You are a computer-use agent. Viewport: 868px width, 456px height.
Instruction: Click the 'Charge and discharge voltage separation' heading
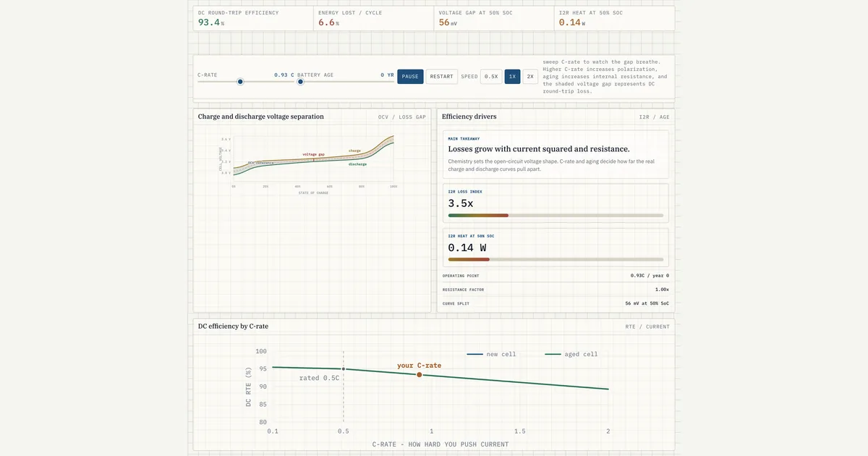tap(261, 117)
